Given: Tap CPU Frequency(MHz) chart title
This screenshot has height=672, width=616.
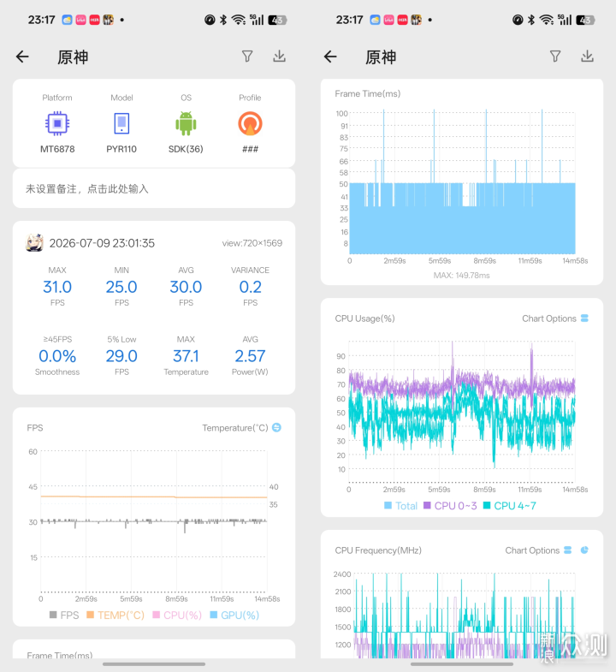Looking at the screenshot, I should [378, 550].
